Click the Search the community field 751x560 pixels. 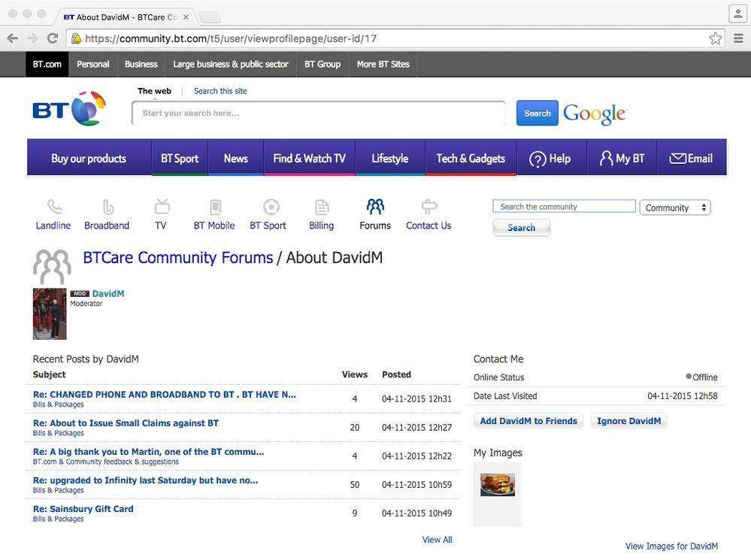click(x=565, y=207)
